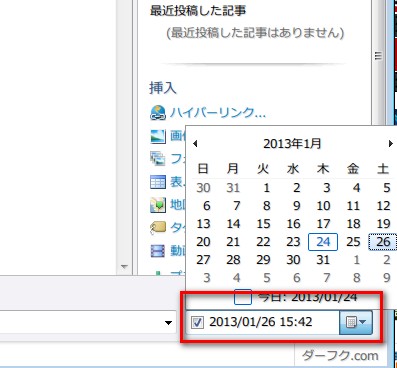Click the table insert grid icon
Image resolution: width=397 pixels, height=368 pixels.
click(158, 182)
